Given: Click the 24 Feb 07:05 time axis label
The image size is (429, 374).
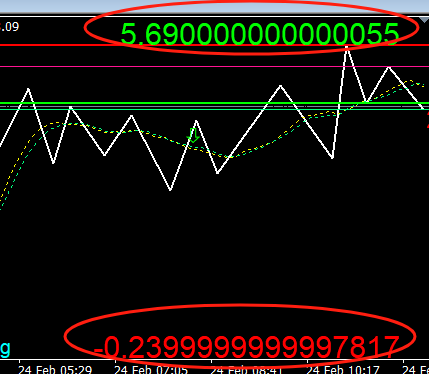Looking at the screenshot, I should (x=151, y=370).
